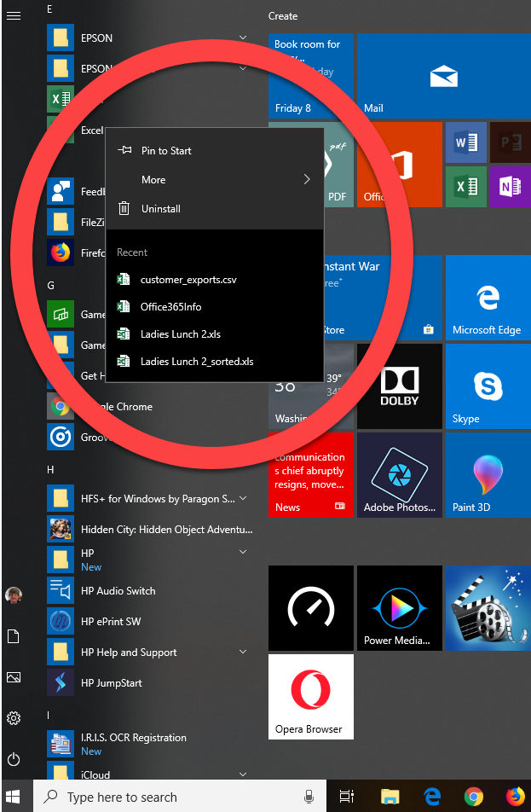Open the hamburger menu in Start
Screen dimensions: 531x812
coord(14,15)
